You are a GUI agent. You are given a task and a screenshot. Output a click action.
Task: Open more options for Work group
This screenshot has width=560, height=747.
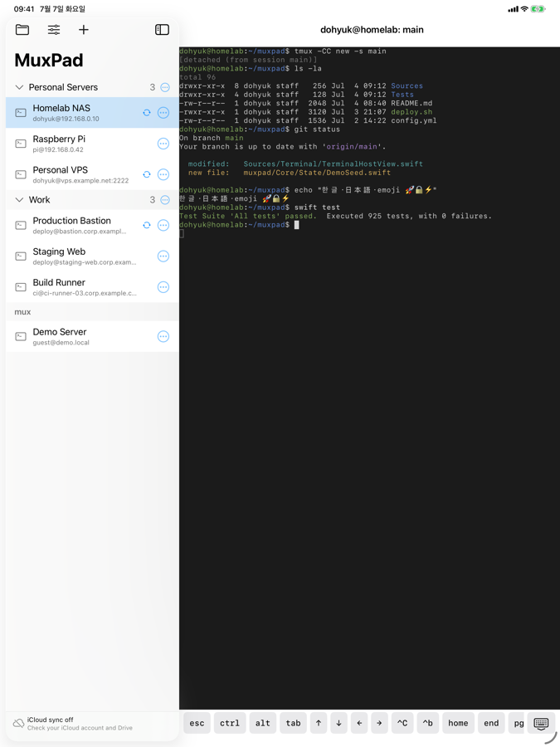click(x=165, y=199)
